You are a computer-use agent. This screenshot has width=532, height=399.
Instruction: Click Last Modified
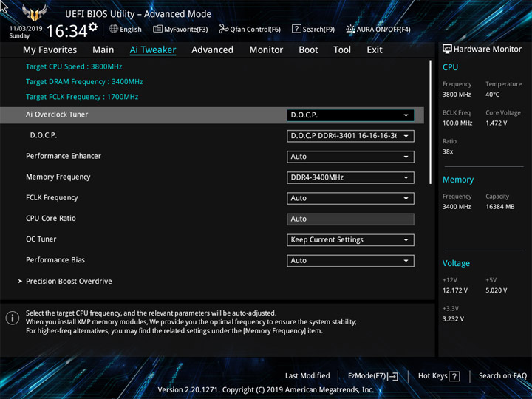(x=307, y=376)
